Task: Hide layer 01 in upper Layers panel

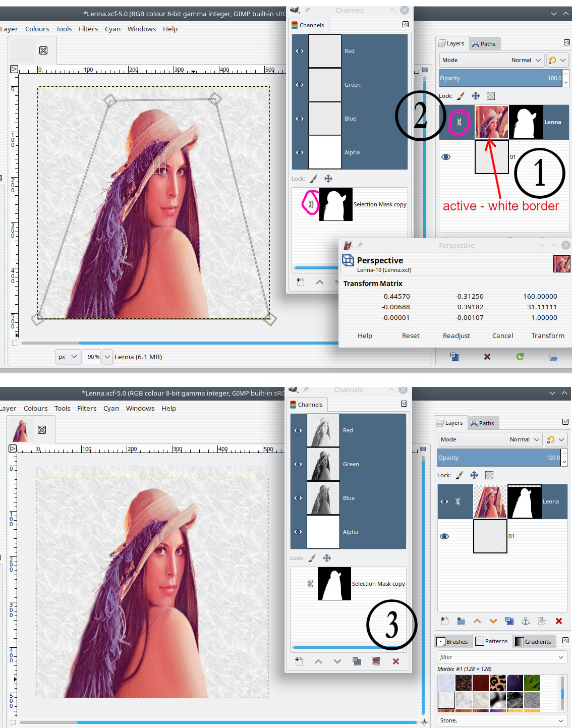Action: click(446, 157)
